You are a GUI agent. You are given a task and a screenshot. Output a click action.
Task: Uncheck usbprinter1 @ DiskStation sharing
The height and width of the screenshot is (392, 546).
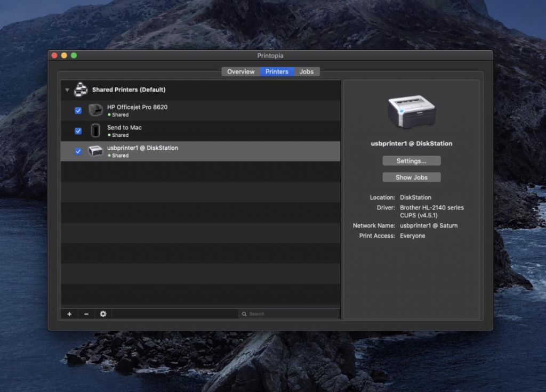click(x=78, y=150)
